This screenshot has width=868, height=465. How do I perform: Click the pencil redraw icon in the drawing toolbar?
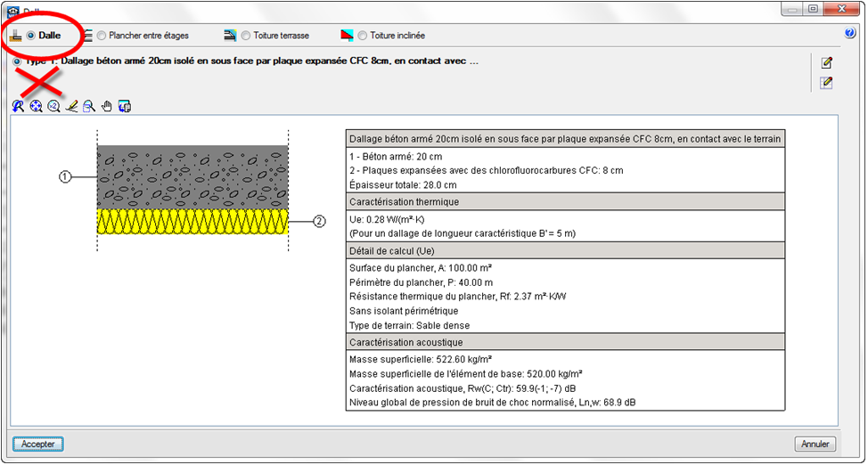(x=71, y=106)
